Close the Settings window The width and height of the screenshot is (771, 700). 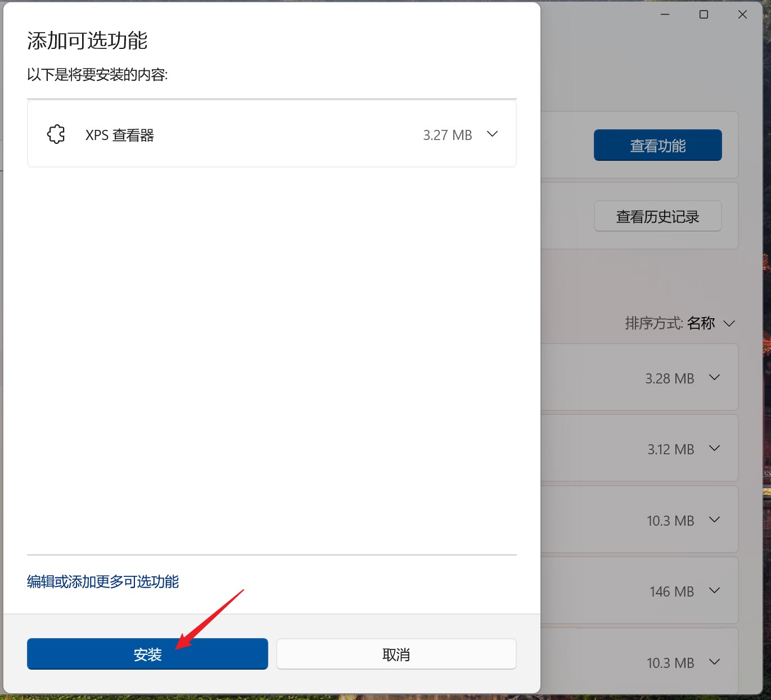click(742, 14)
